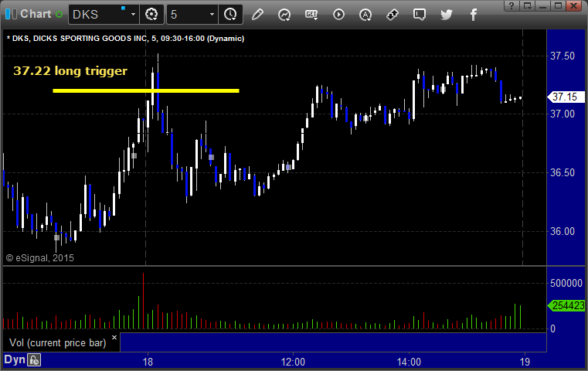
Task: Expand the interval 5 dropdown
Action: pyautogui.click(x=212, y=15)
